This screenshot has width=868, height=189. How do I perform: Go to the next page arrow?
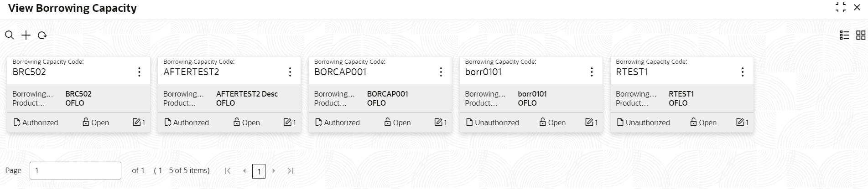[274, 171]
